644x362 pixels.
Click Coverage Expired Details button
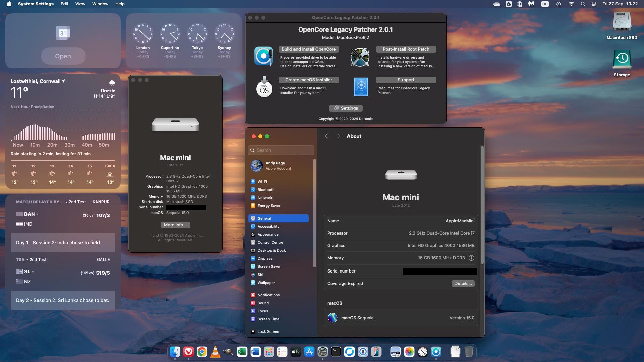point(463,284)
